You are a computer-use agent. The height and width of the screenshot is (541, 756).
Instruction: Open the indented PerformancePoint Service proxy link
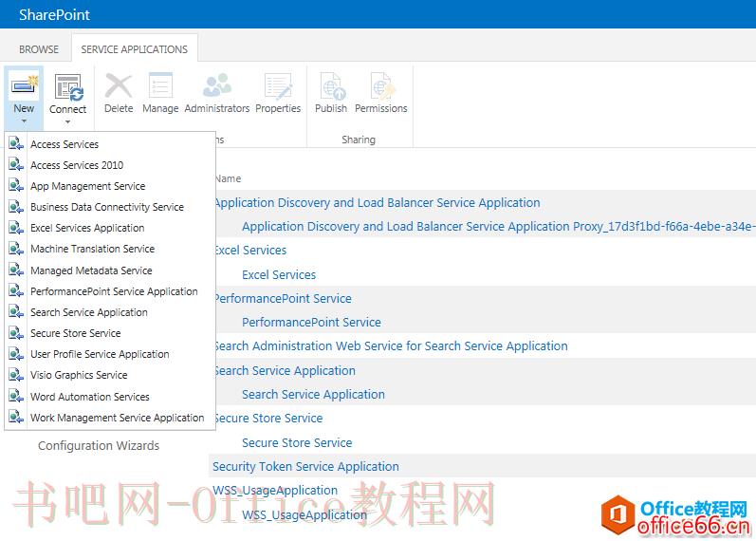[x=311, y=322]
